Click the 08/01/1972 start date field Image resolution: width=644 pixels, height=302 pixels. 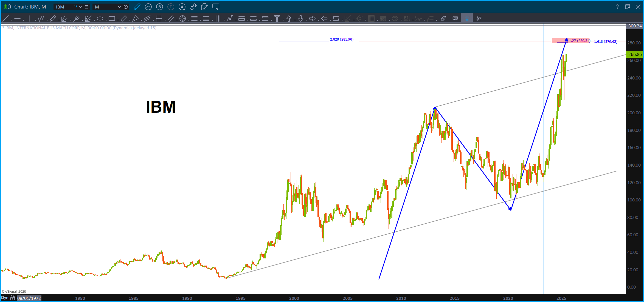[29, 298]
